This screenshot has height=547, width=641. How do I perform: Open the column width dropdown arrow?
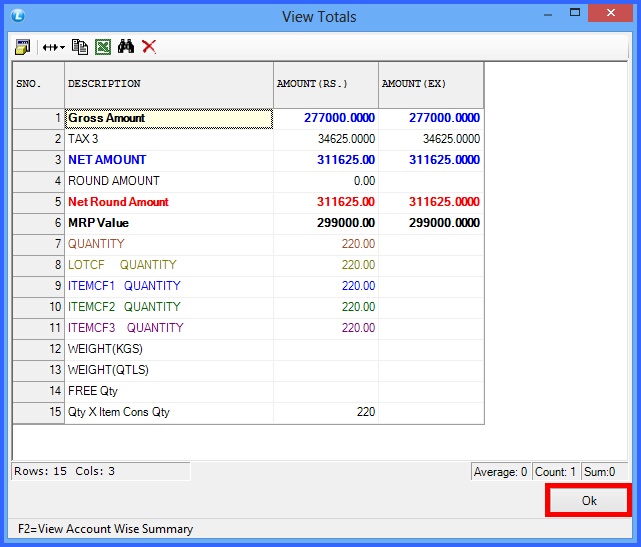tap(62, 47)
